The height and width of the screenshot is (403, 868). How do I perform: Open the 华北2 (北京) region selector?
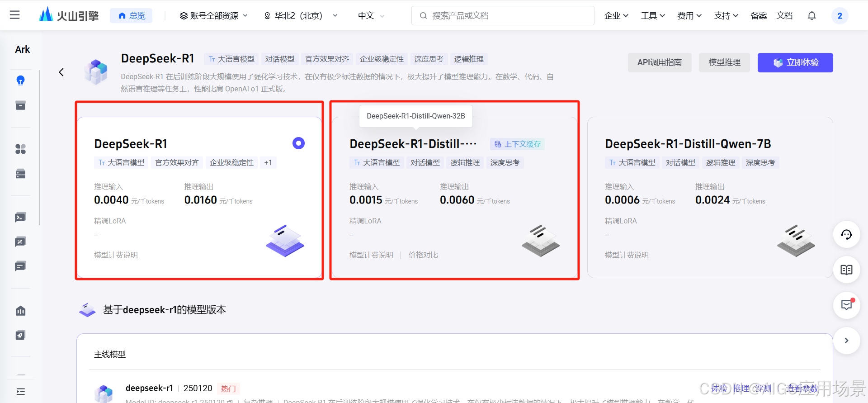[301, 15]
